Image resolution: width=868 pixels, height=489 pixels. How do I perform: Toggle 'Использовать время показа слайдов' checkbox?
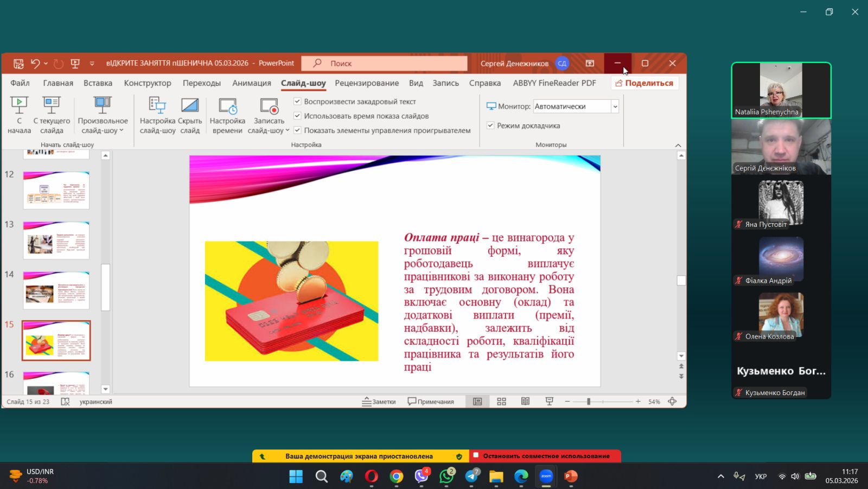coord(297,116)
